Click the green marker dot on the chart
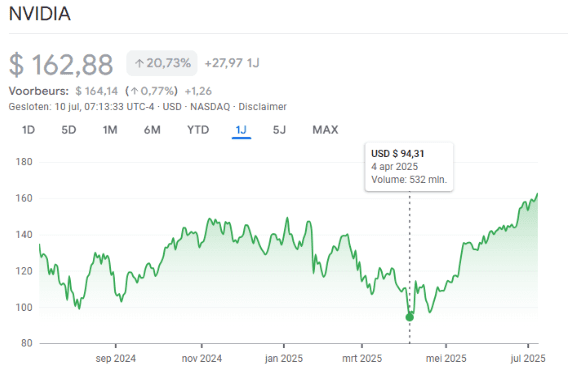Screen dimensions: 568x379 coord(410,317)
